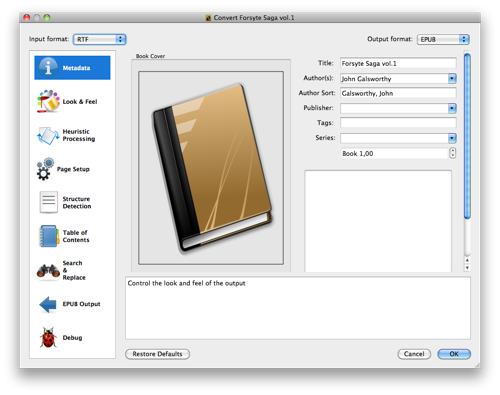Click the Heuristic Processing document icon
Image resolution: width=500 pixels, height=395 pixels.
48,135
